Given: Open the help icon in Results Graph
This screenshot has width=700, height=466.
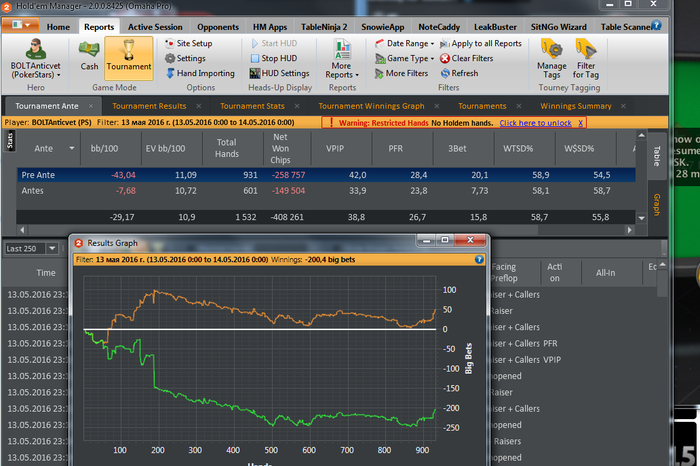Looking at the screenshot, I should (x=479, y=259).
